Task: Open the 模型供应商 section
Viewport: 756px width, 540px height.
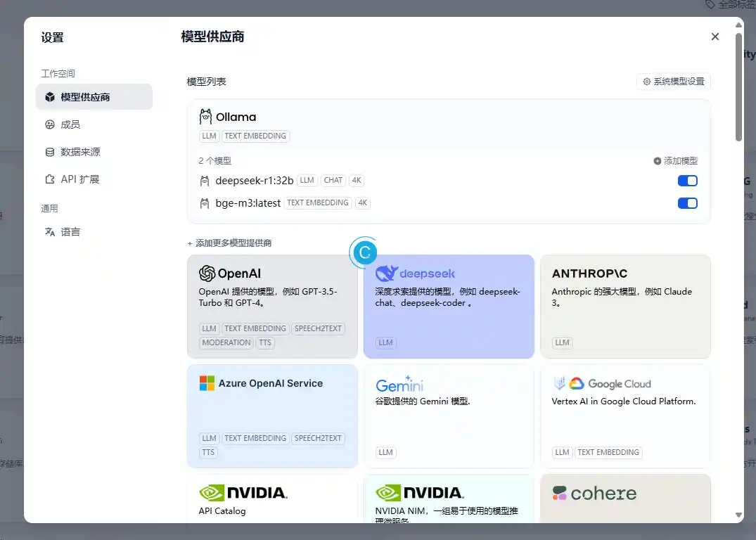Action: tap(94, 97)
